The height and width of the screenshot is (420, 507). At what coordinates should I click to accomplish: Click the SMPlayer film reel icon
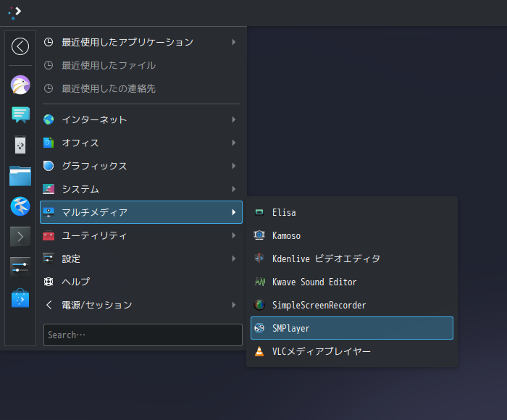point(259,328)
